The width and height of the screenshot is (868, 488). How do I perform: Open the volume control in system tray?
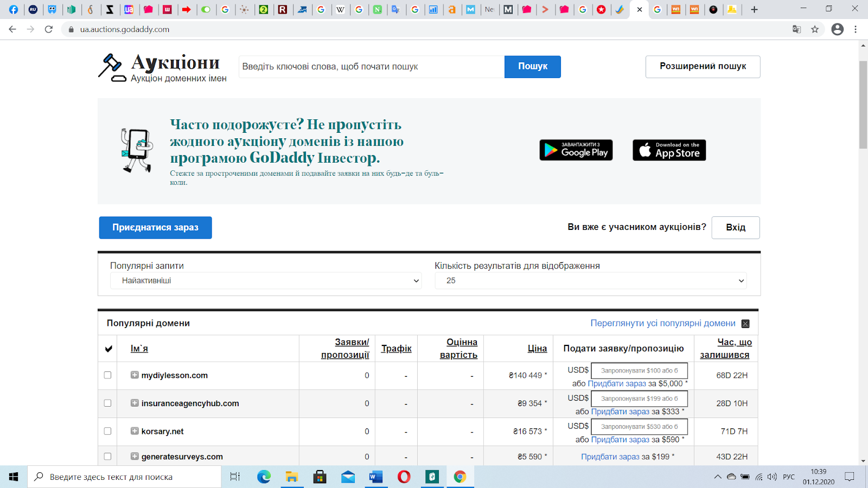[772, 477]
